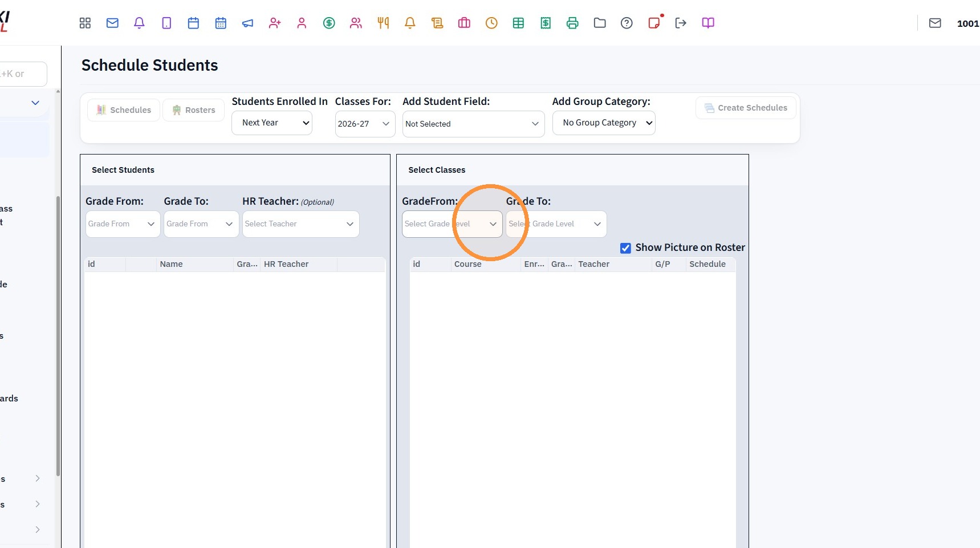Collapse the sidebar section with the down chevron
The width and height of the screenshot is (980, 548).
point(35,103)
